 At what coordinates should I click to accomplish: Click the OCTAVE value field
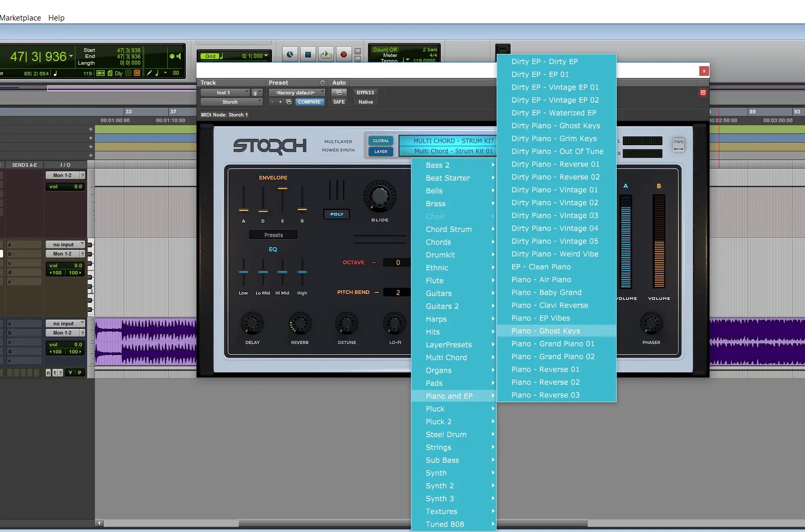pos(398,263)
